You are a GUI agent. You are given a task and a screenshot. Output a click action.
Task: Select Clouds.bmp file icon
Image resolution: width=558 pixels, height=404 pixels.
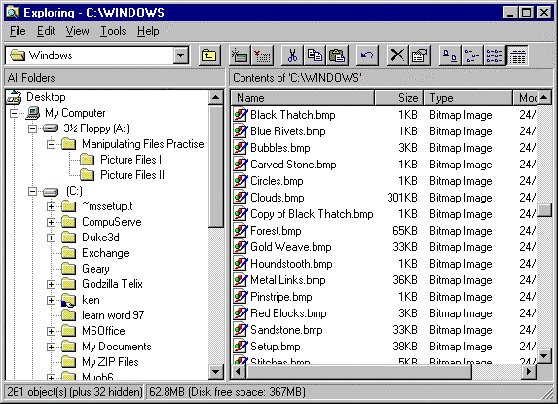coord(241,197)
